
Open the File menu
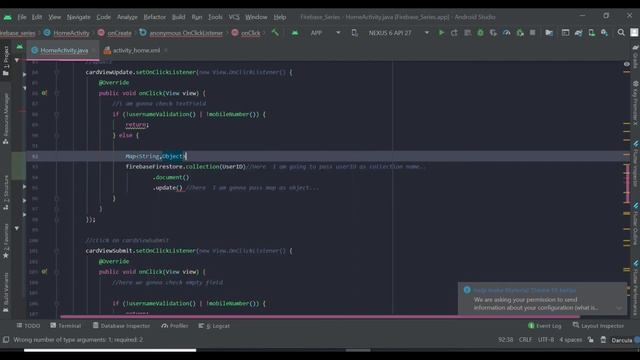click(22, 17)
